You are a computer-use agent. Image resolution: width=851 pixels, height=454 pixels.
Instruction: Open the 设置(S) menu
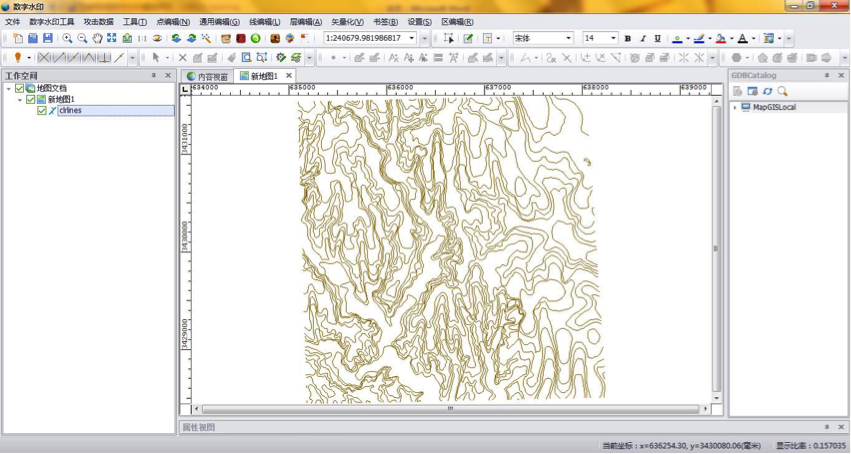[420, 22]
